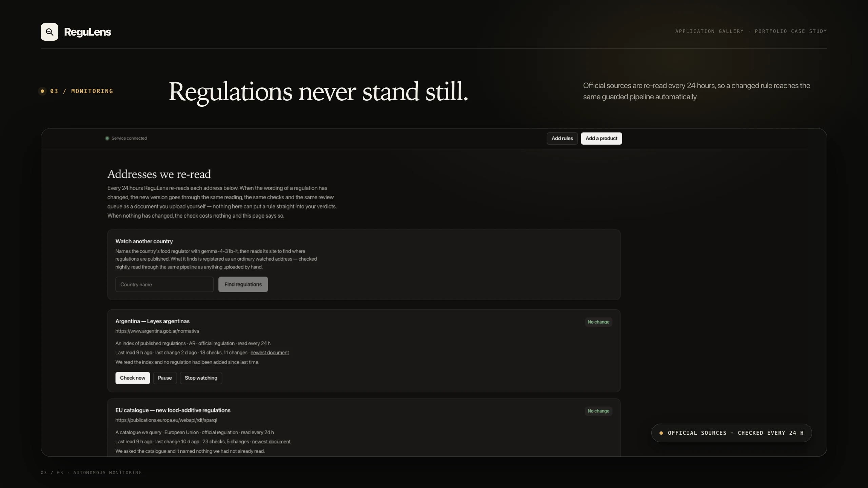
Task: Click Check now for Argentina
Action: 133,378
